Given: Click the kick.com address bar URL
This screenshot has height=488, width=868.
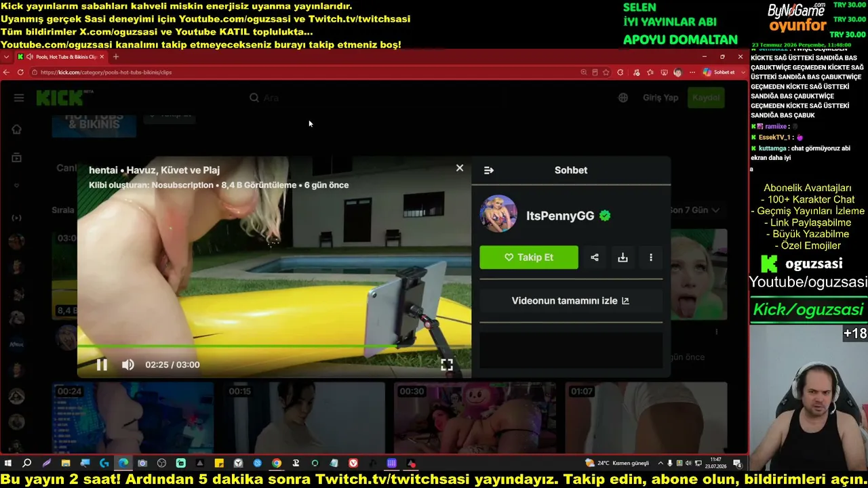Looking at the screenshot, I should click(106, 73).
